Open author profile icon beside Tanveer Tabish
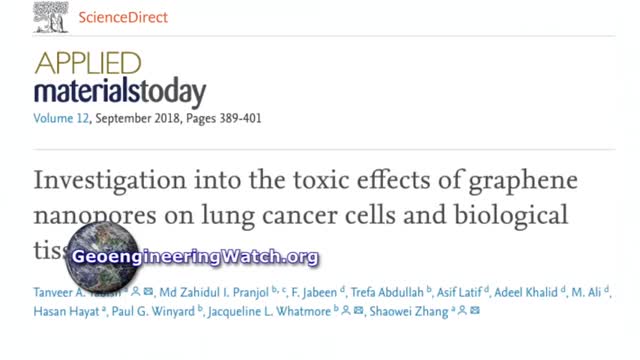640x360 pixels. (x=136, y=291)
